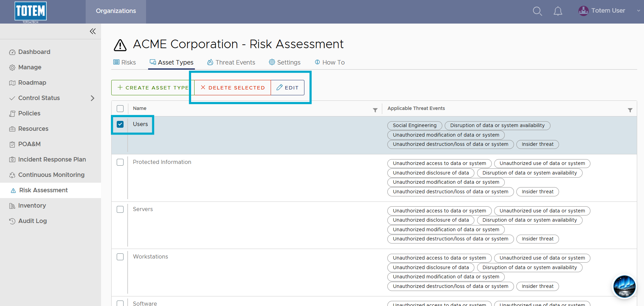Open the How To tab
The image size is (644, 306).
330,62
